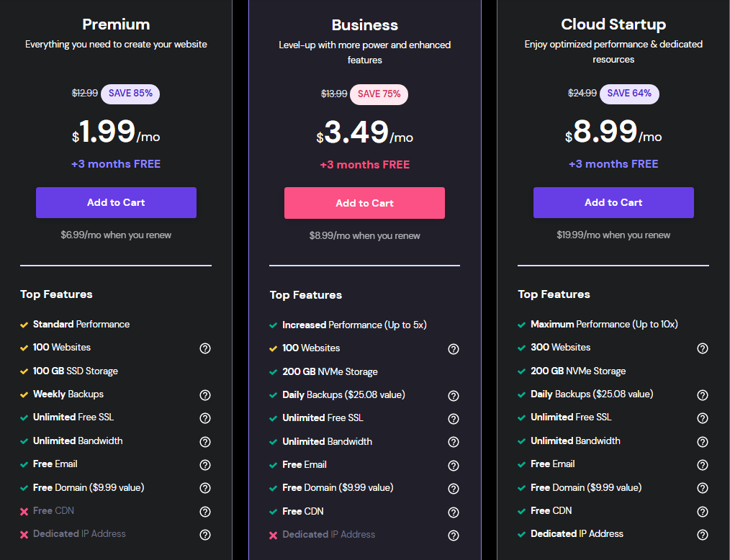Add the Premium plan to cart
The image size is (730, 560).
tap(116, 203)
